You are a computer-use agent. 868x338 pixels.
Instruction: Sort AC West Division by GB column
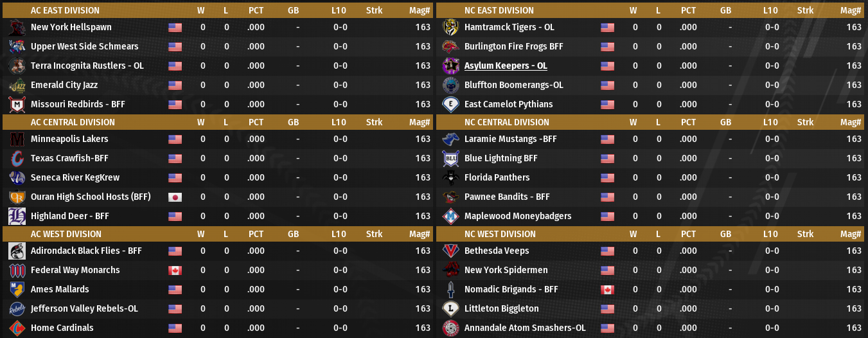coord(293,234)
